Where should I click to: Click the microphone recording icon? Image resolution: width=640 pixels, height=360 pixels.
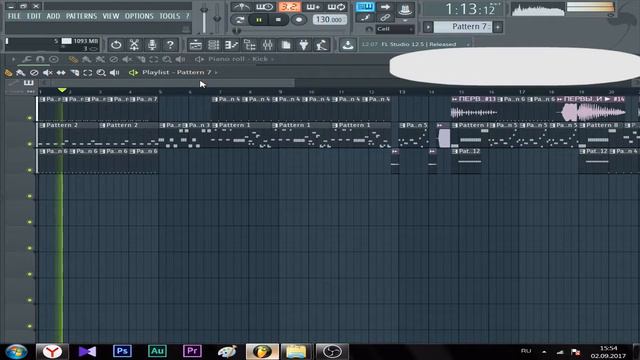click(x=152, y=45)
